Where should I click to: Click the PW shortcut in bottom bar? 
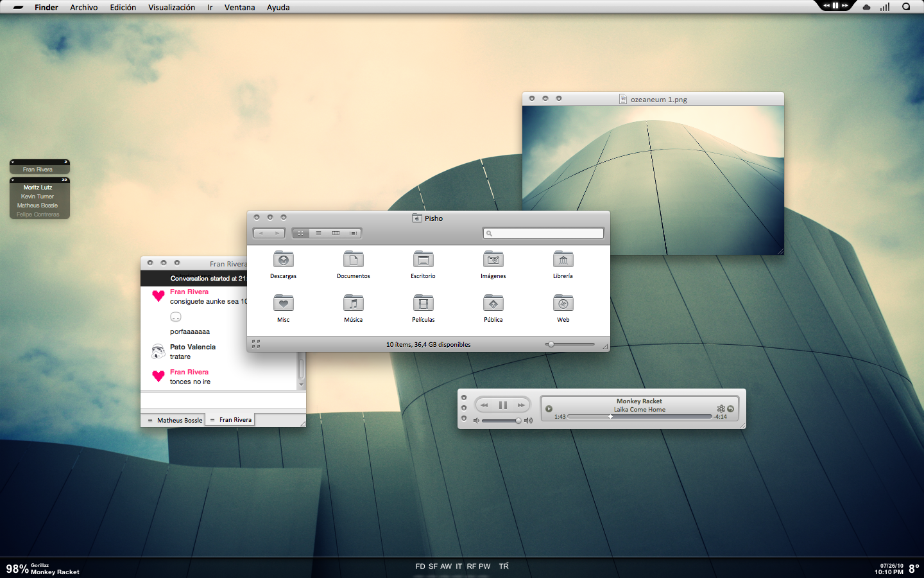click(484, 566)
